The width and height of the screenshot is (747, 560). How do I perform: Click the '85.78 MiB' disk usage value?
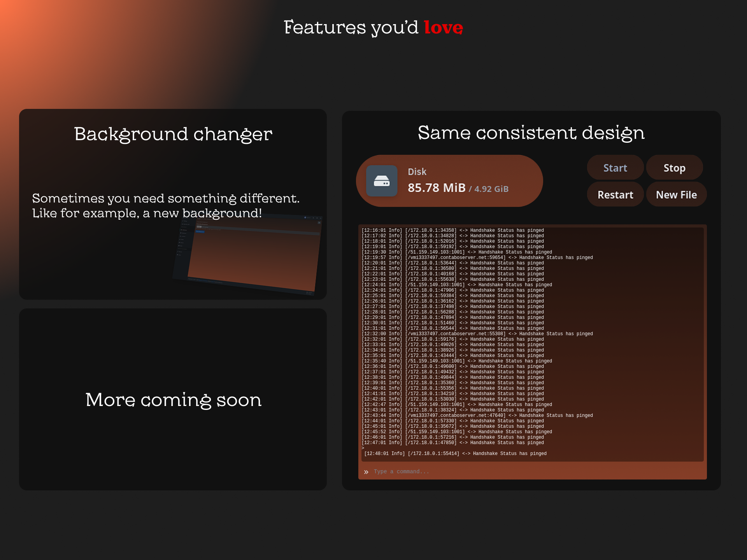pyautogui.click(x=437, y=188)
